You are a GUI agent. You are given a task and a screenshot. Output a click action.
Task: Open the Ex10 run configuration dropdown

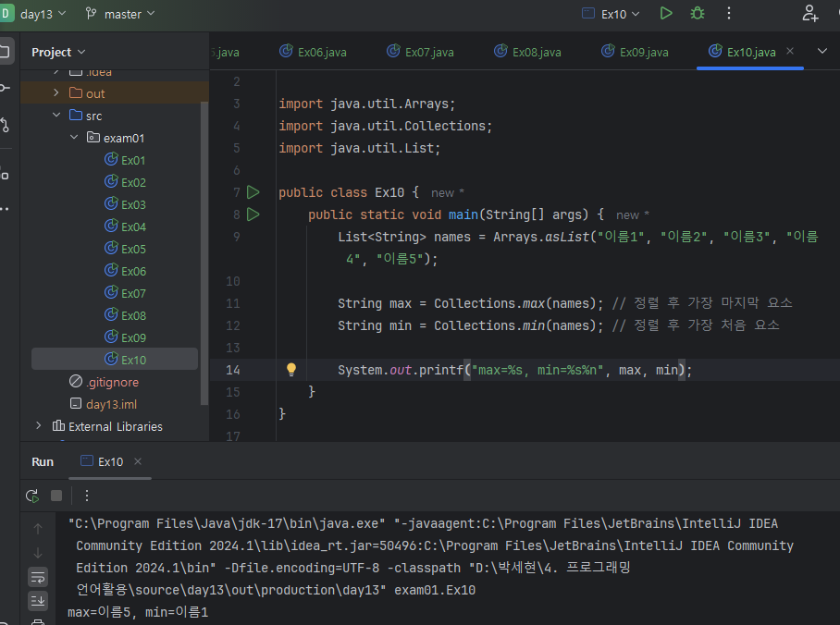tap(614, 14)
